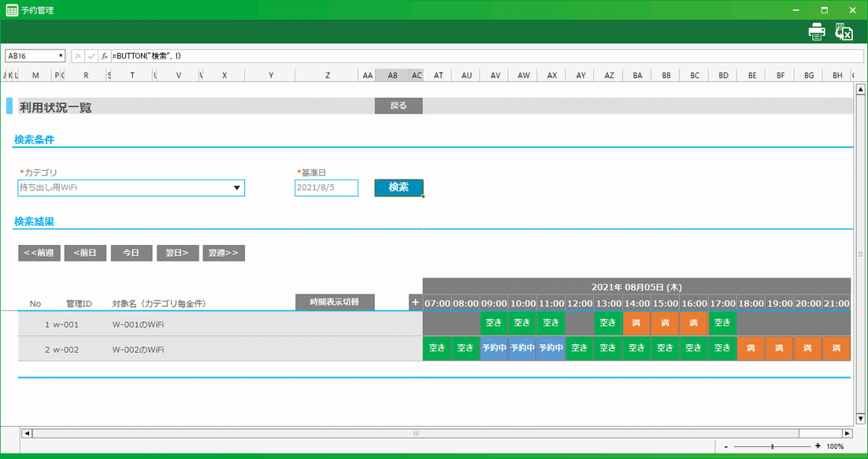Click the 戻る back button
Screen dimensions: 868x459
tap(399, 105)
